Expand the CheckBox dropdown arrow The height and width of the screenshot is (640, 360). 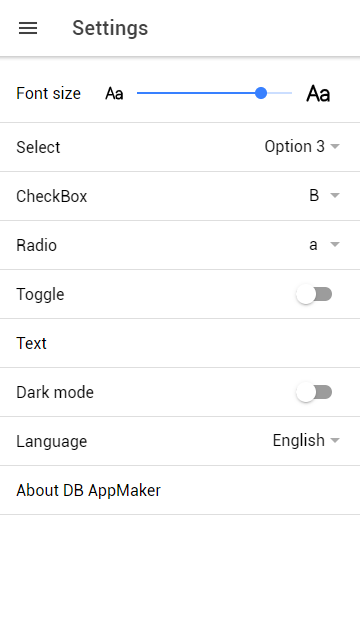coord(335,195)
